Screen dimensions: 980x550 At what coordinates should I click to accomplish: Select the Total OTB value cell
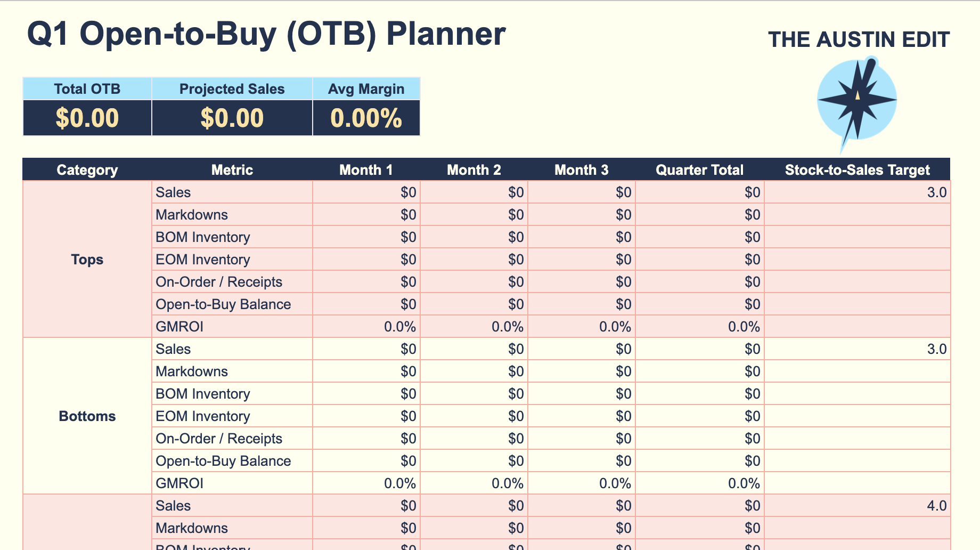coord(87,118)
